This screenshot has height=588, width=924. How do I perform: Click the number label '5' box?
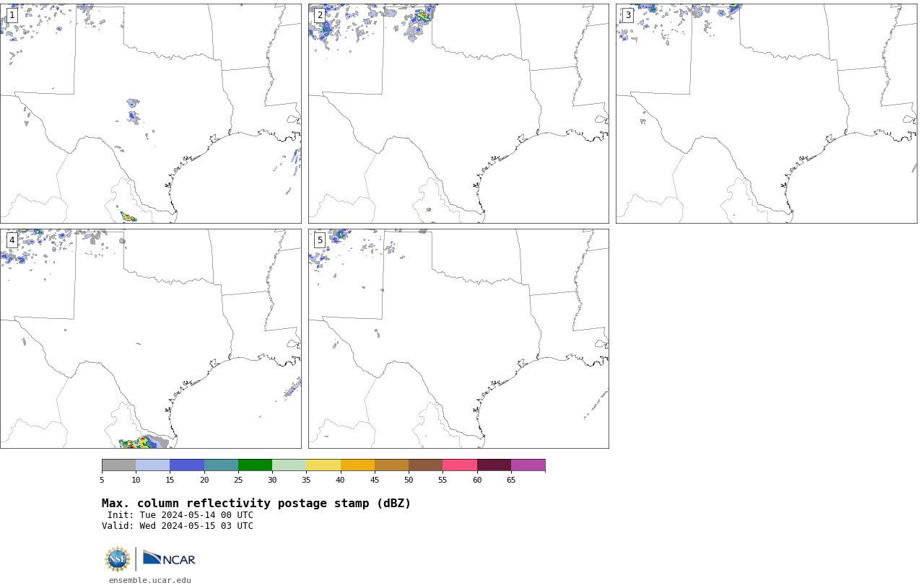pos(320,240)
